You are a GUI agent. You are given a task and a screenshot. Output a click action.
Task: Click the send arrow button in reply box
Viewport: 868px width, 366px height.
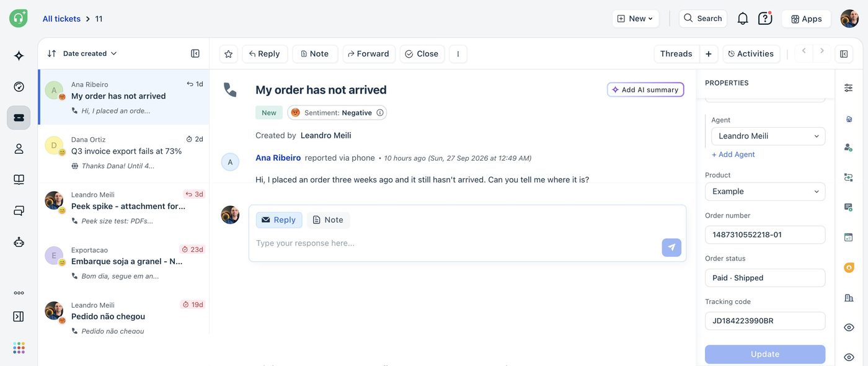pos(671,248)
